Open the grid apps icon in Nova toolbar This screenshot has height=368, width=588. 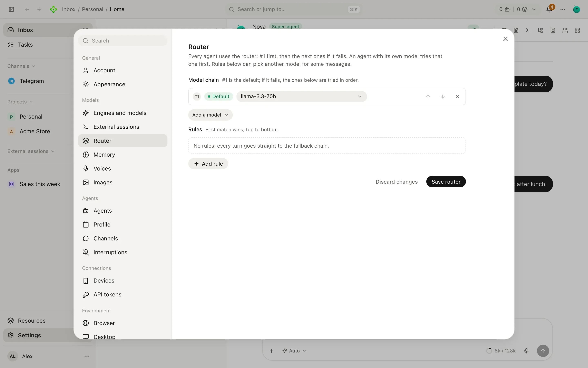coord(577,30)
